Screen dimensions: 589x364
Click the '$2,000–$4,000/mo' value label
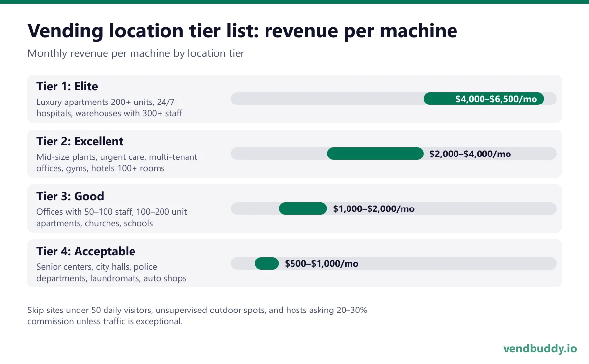coord(470,154)
